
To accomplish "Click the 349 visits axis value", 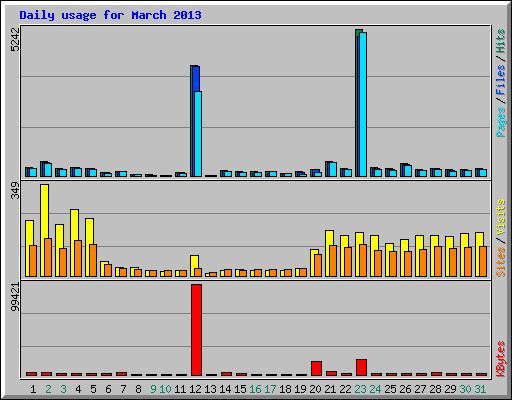I will (x=15, y=191).
